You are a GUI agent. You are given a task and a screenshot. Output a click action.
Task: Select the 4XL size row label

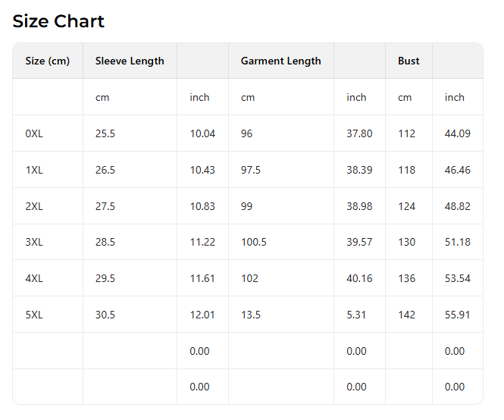tap(34, 278)
